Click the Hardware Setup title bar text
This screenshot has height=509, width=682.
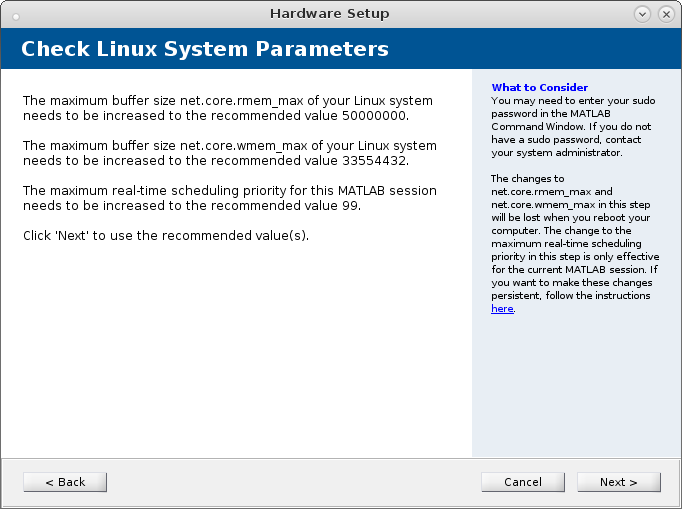point(329,14)
